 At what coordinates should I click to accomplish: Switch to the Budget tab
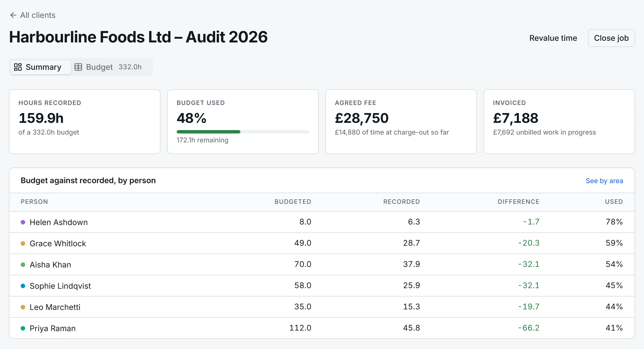[108, 67]
